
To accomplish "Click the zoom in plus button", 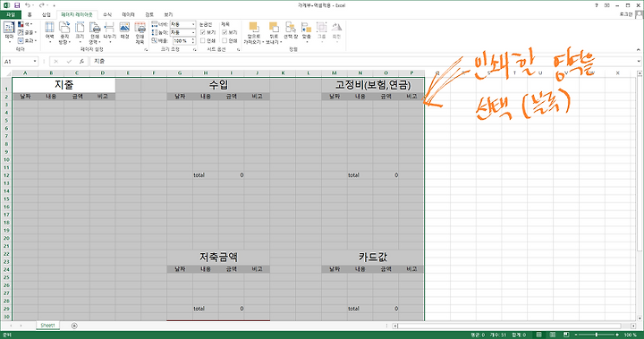I will [x=617, y=335].
